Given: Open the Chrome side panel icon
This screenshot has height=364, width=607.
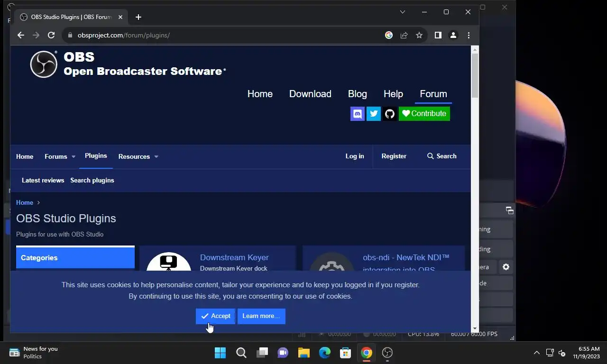Looking at the screenshot, I should pos(438,35).
